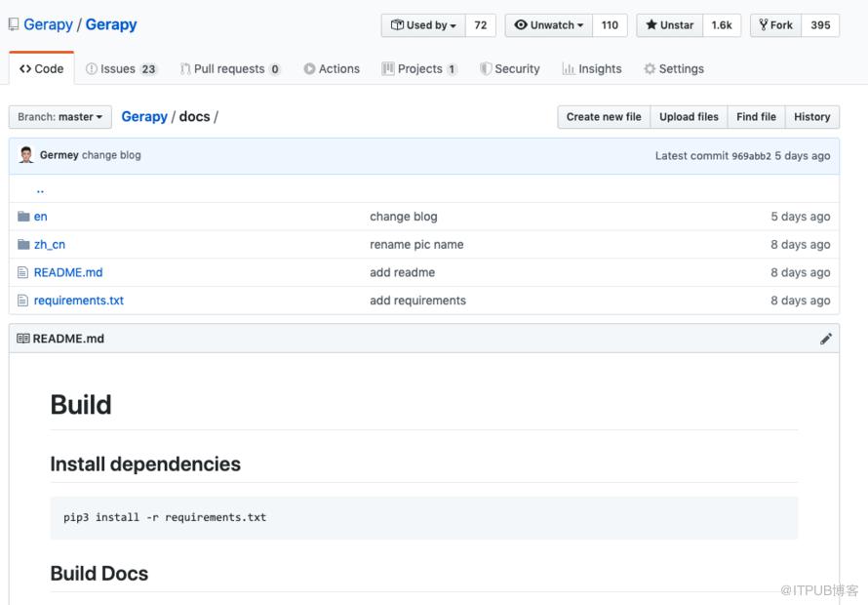Open the Unwatch dropdown
Viewport: 868px width, 605px height.
pos(548,25)
